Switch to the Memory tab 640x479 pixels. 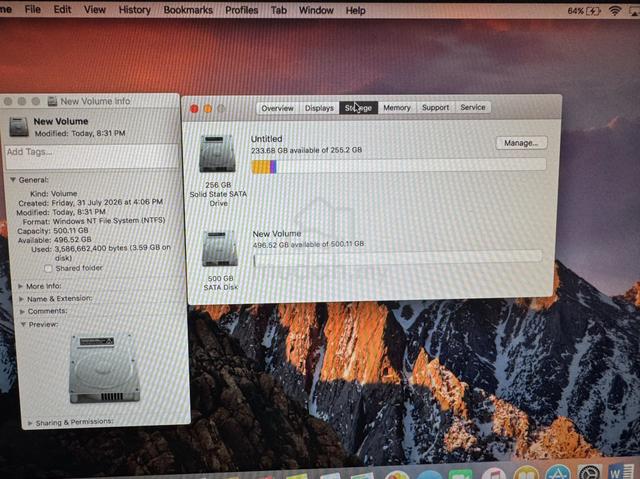[x=396, y=108]
